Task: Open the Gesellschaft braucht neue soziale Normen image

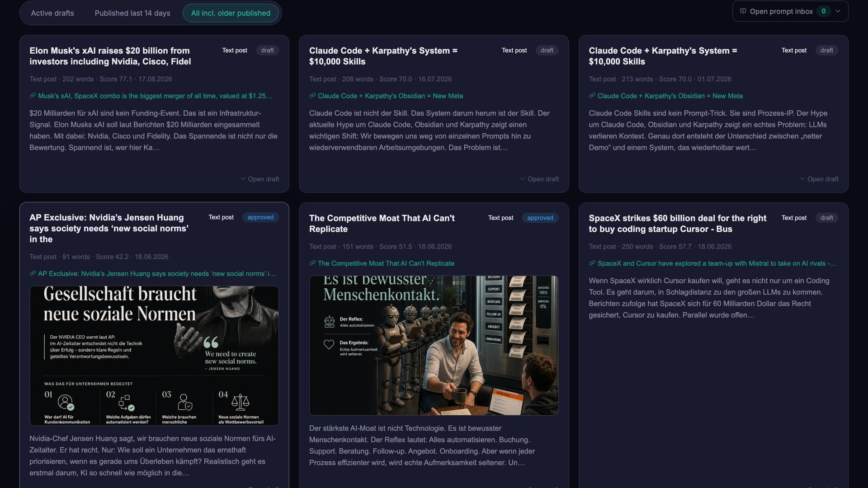Action: pos(154,356)
